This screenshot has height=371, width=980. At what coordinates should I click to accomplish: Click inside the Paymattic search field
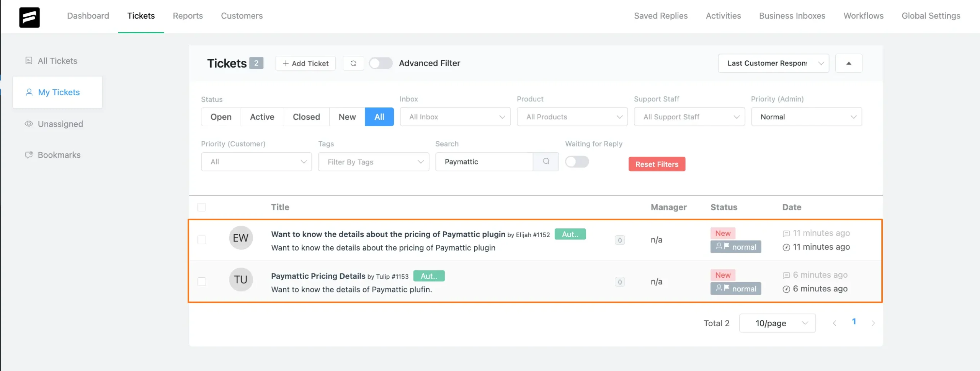[484, 161]
